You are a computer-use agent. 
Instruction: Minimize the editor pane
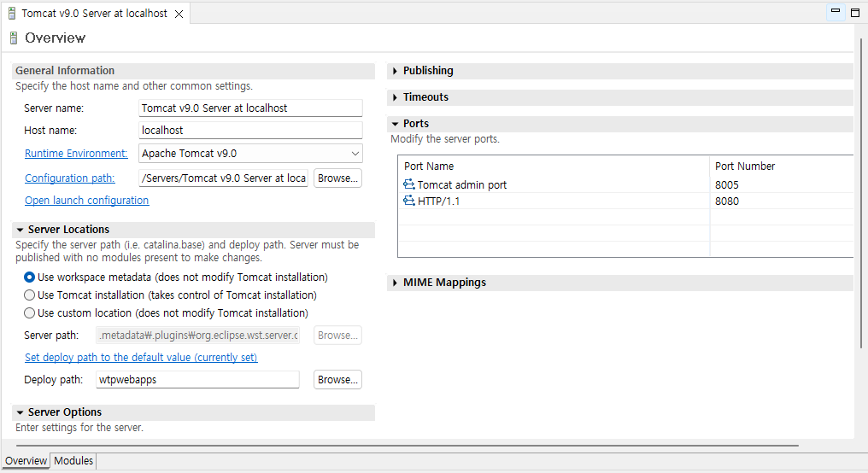[836, 12]
